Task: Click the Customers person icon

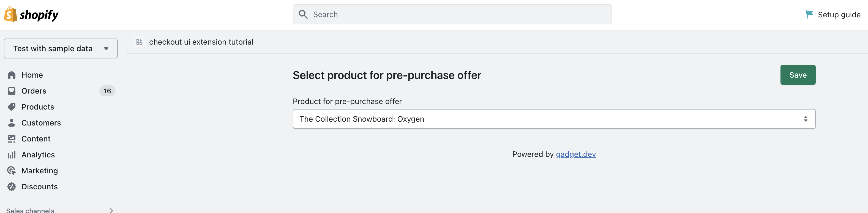Action: (12, 123)
